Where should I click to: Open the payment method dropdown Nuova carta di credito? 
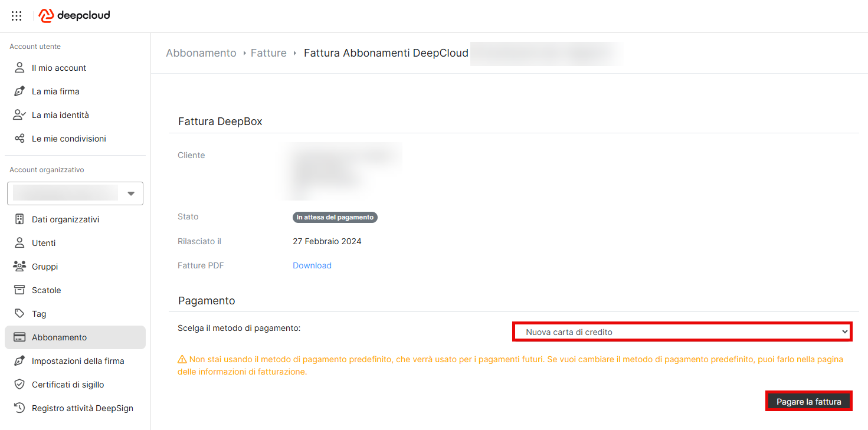pyautogui.click(x=682, y=332)
